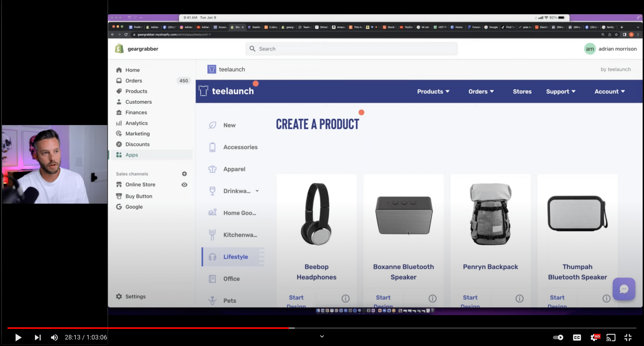This screenshot has width=644, height=346.
Task: Add a sales channel plus icon
Action: pyautogui.click(x=184, y=174)
